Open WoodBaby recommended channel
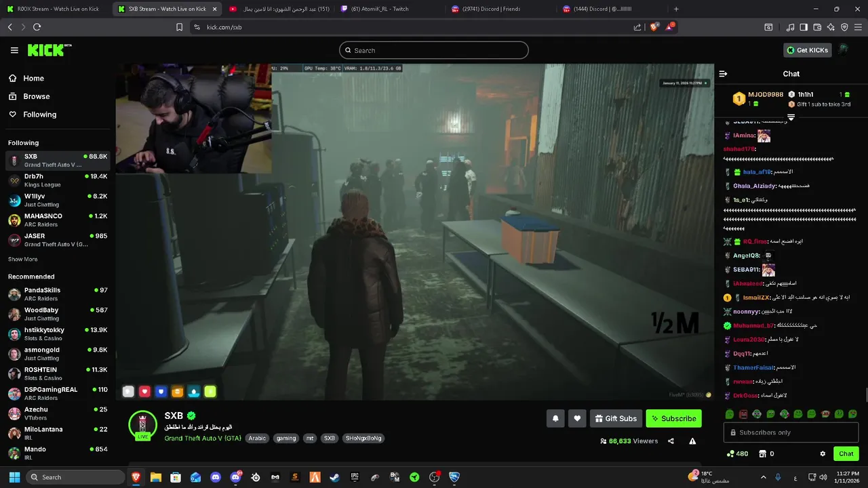The width and height of the screenshot is (868, 488). click(57, 314)
